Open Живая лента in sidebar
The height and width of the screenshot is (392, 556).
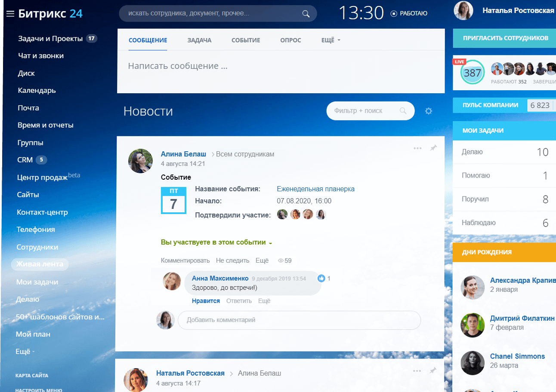coord(40,264)
